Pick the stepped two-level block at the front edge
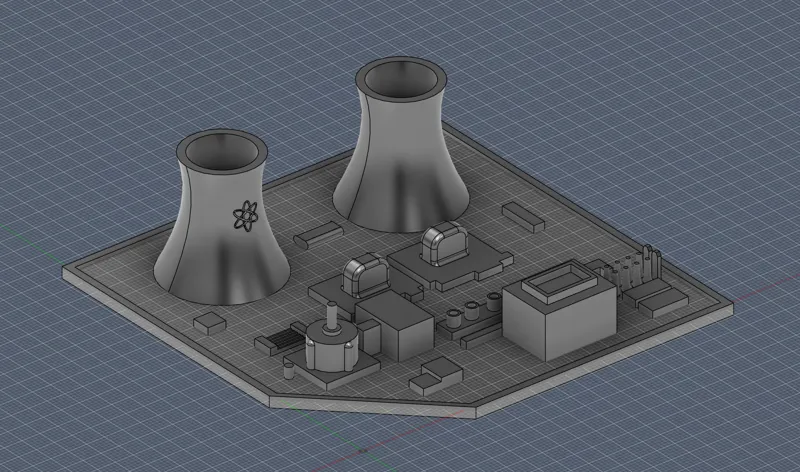This screenshot has width=800, height=472. [x=436, y=375]
